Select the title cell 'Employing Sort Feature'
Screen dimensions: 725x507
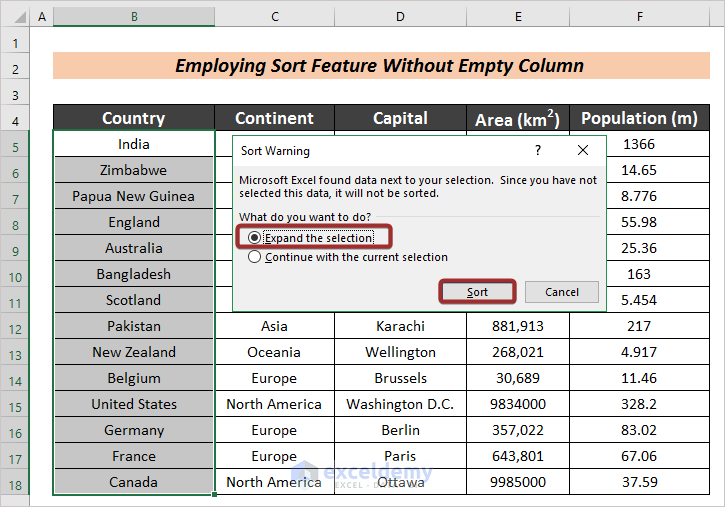[379, 66]
